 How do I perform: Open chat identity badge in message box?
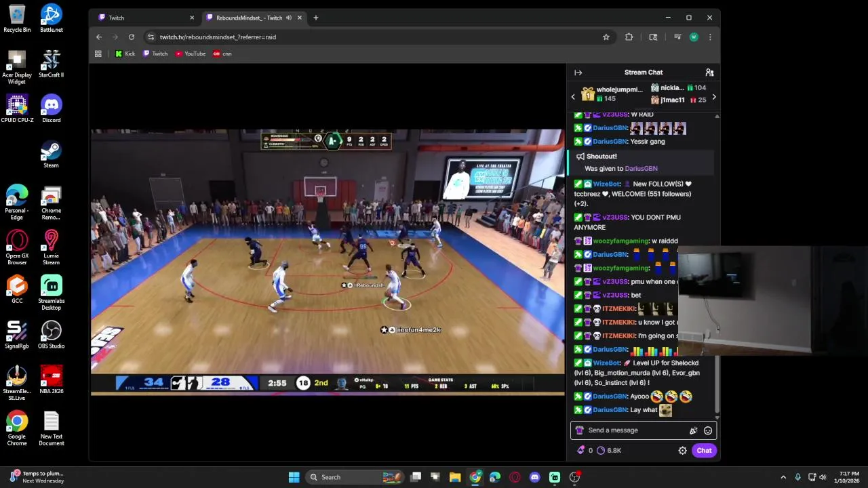coord(579,430)
